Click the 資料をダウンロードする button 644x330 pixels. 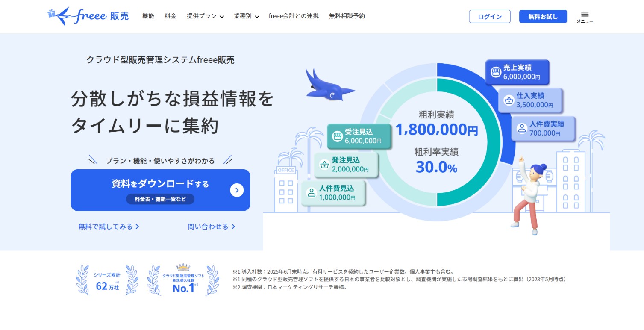(160, 190)
